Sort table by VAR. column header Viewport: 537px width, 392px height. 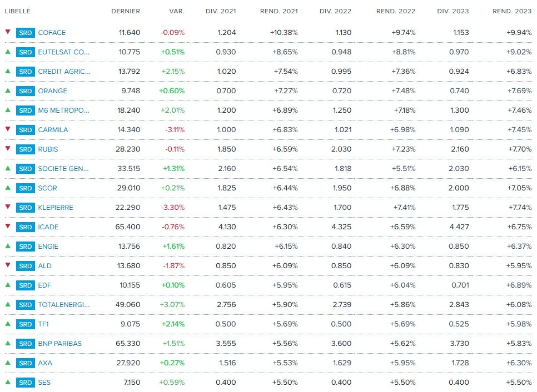click(x=177, y=11)
